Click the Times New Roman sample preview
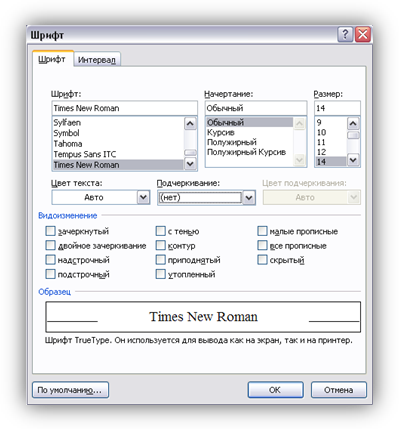399x429 pixels. coord(203,317)
